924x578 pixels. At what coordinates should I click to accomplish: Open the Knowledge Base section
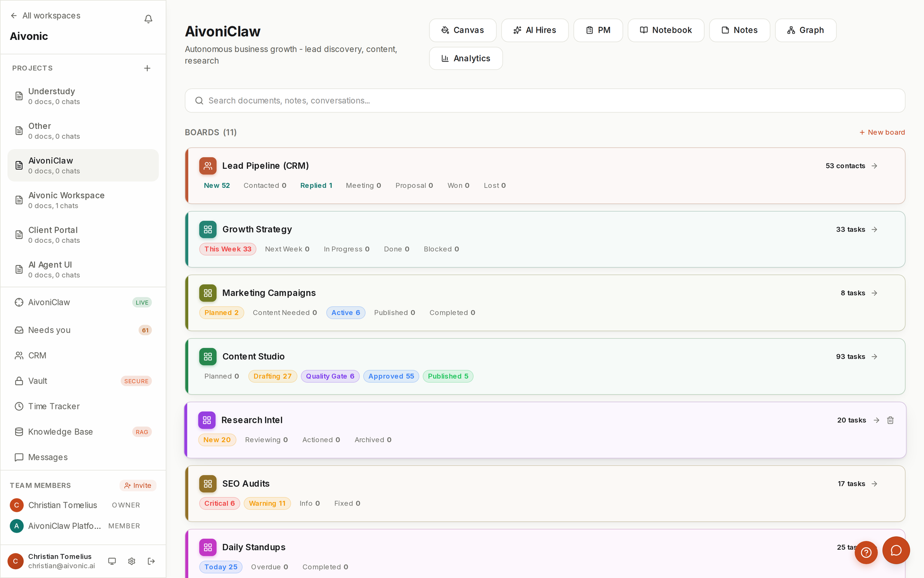(83, 432)
